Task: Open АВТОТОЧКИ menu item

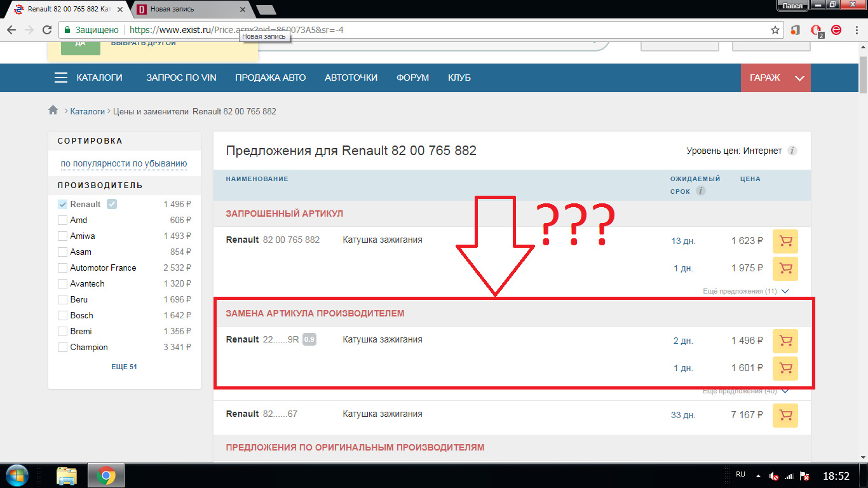Action: tap(351, 78)
